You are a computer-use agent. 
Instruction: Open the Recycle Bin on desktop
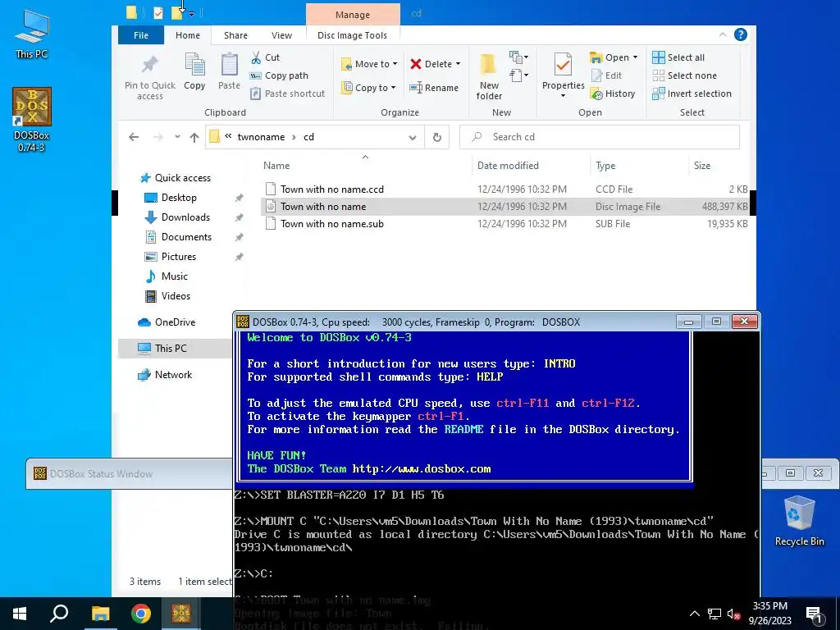click(799, 520)
